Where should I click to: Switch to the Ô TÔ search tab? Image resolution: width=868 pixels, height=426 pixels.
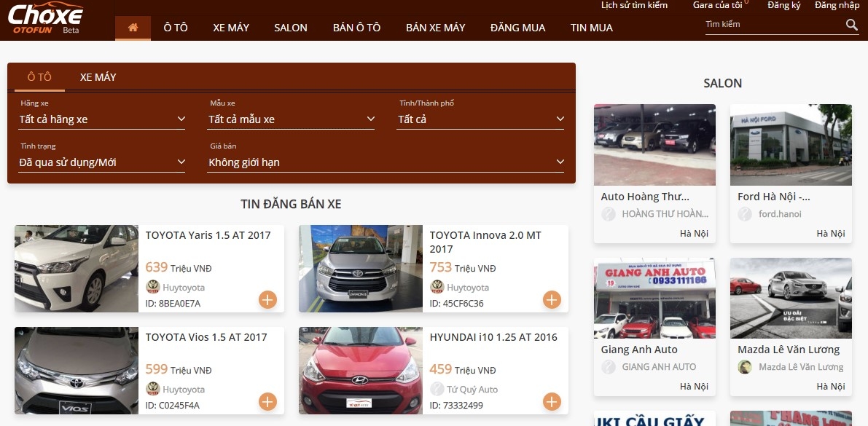[x=39, y=77]
